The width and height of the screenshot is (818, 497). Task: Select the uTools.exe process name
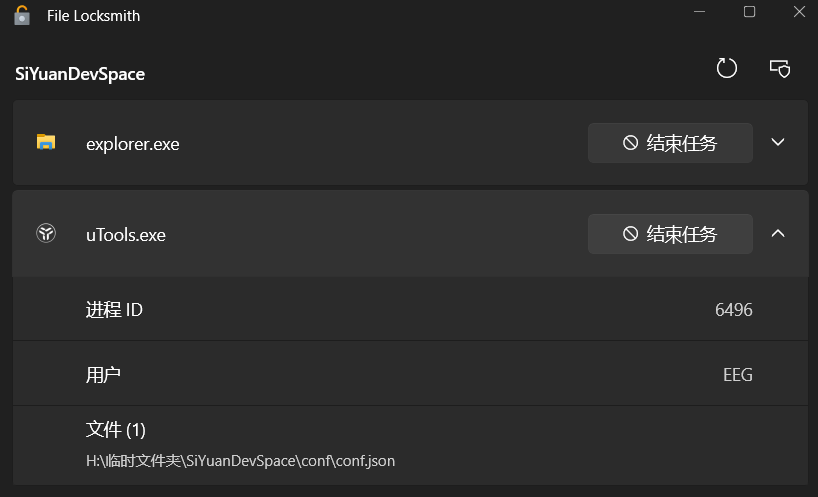tap(126, 235)
